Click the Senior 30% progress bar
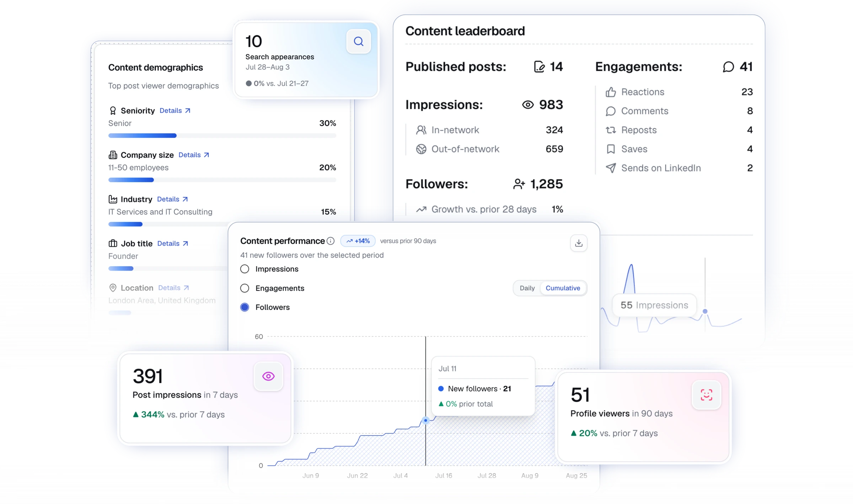The width and height of the screenshot is (853, 504). tap(222, 136)
